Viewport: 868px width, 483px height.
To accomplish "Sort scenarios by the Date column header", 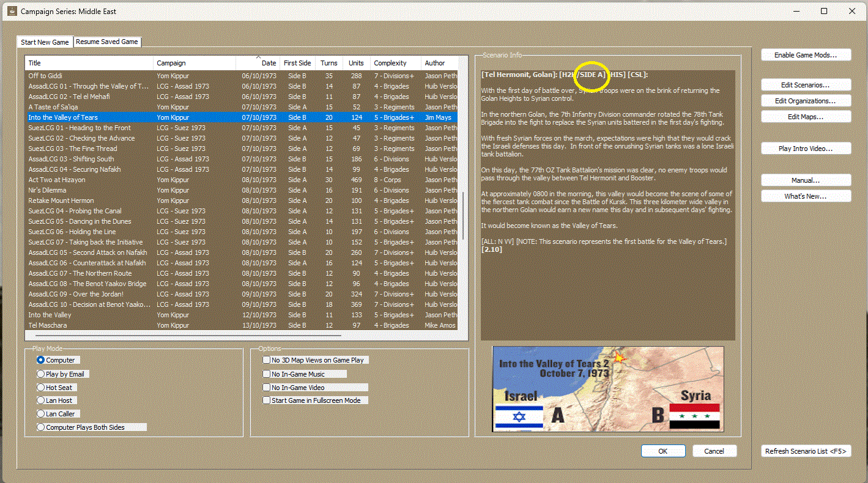I will coord(258,63).
